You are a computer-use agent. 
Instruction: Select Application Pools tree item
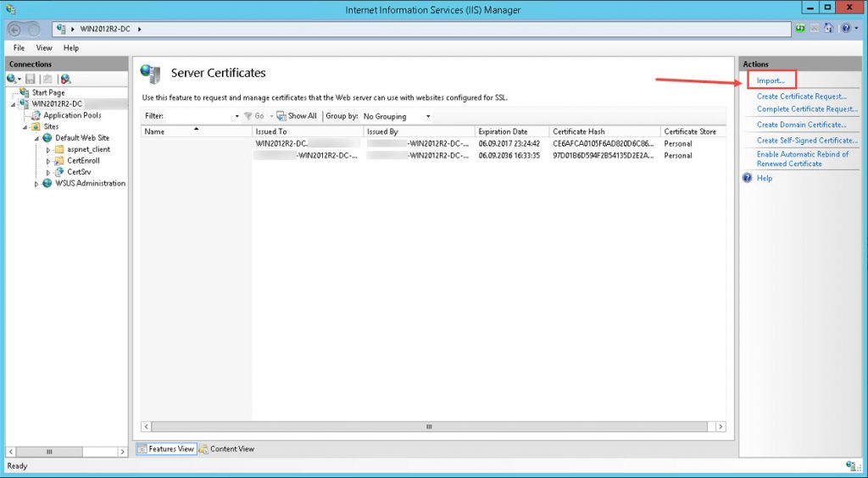pos(73,115)
